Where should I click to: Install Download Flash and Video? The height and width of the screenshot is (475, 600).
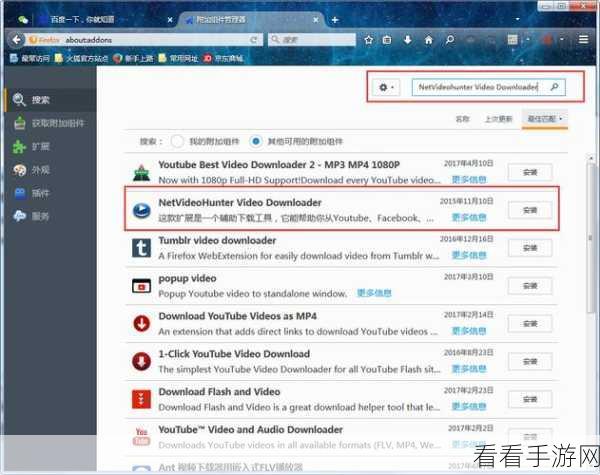click(x=530, y=399)
